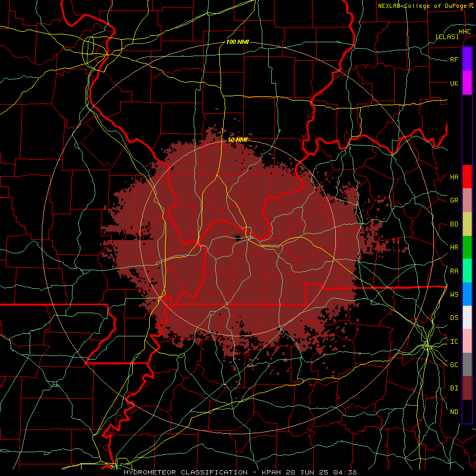The image size is (476, 476).
Task: Click the RA legend label
Action: (x=454, y=271)
